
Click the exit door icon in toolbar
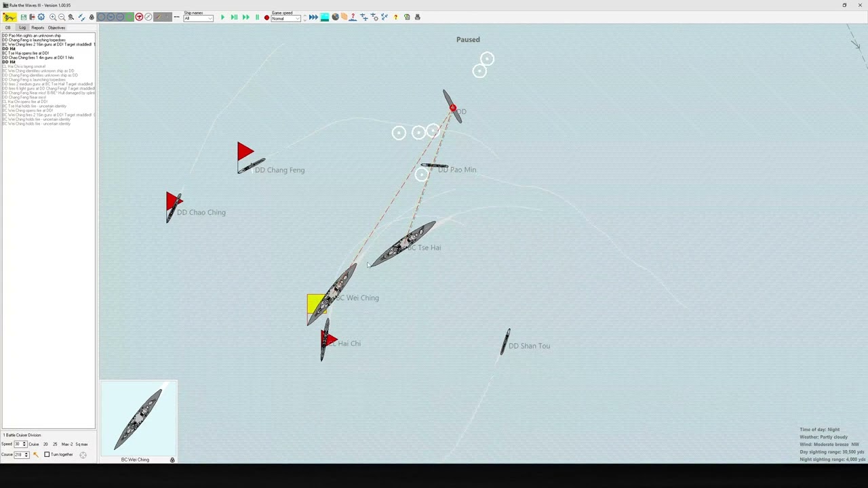[32, 17]
